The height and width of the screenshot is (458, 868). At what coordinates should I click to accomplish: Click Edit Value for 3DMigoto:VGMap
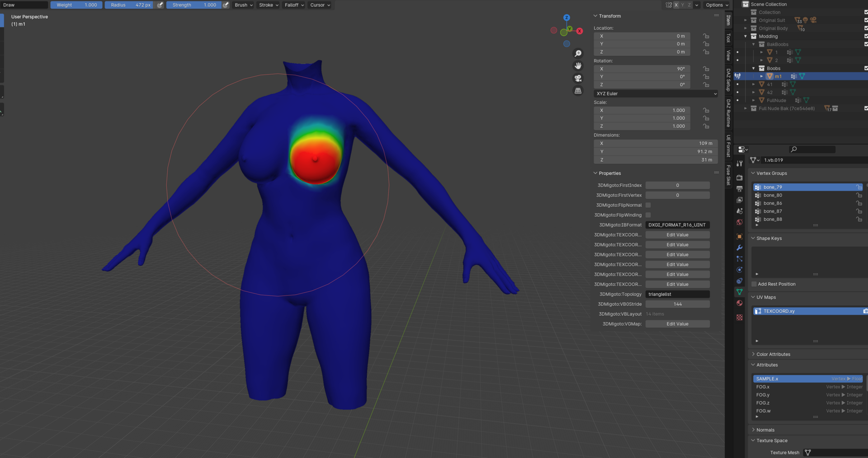[677, 324]
